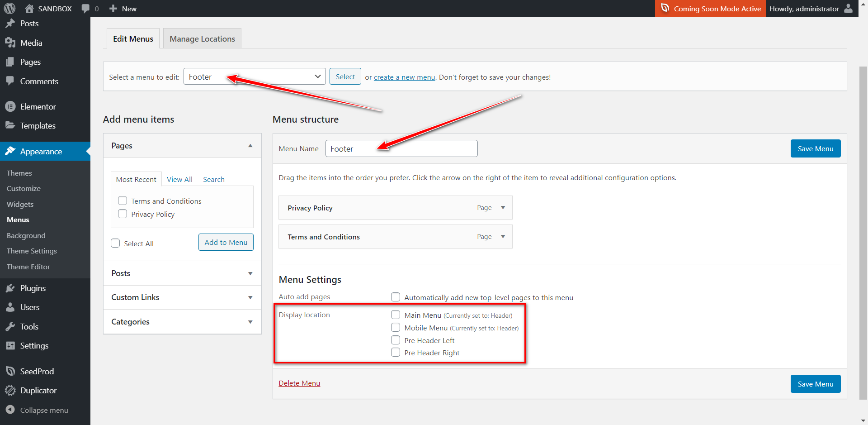
Task: Expand the Terms and Conditions menu item options
Action: 503,237
